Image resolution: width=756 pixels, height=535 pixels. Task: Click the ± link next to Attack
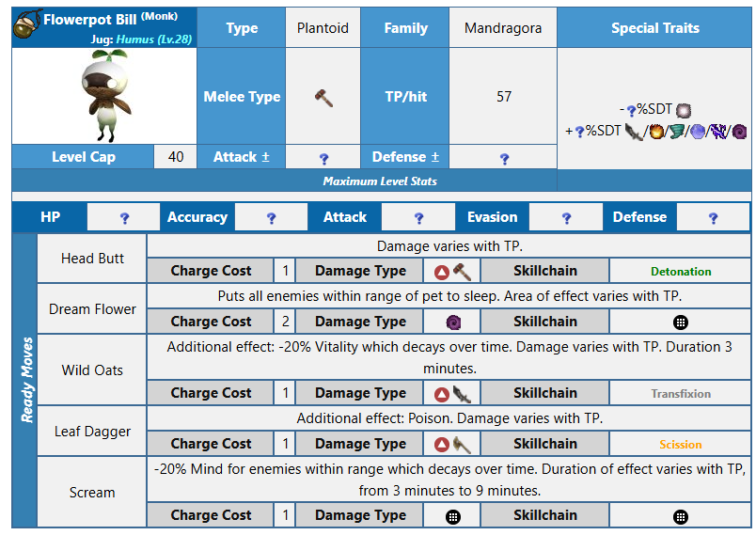[265, 157]
